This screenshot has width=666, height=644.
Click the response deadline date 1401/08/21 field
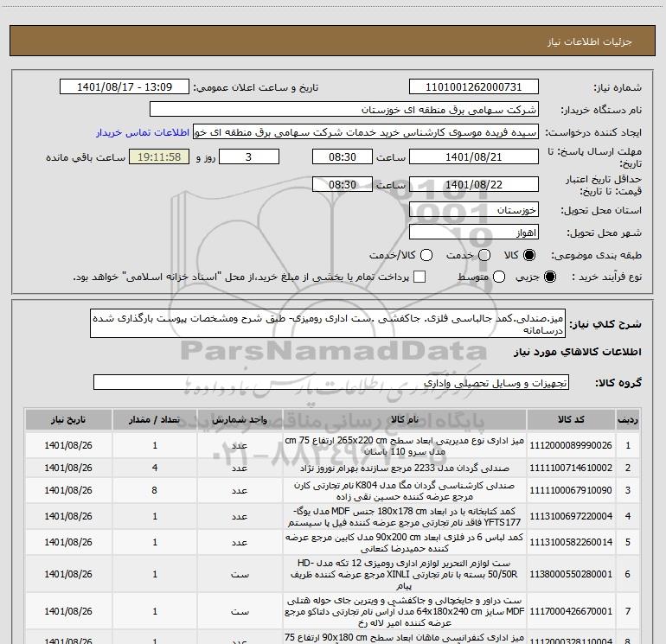[x=473, y=157]
